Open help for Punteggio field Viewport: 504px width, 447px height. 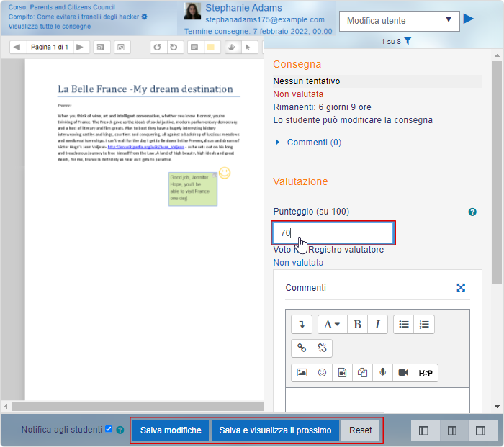tap(472, 212)
